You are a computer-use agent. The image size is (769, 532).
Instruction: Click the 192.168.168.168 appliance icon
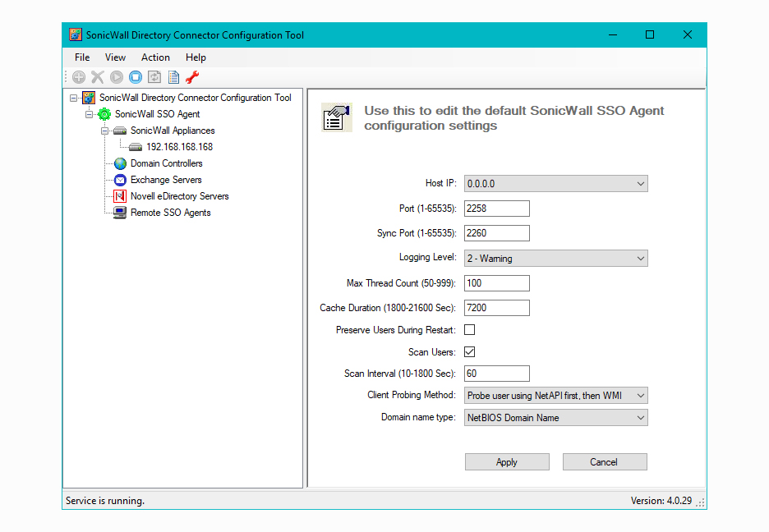click(136, 147)
